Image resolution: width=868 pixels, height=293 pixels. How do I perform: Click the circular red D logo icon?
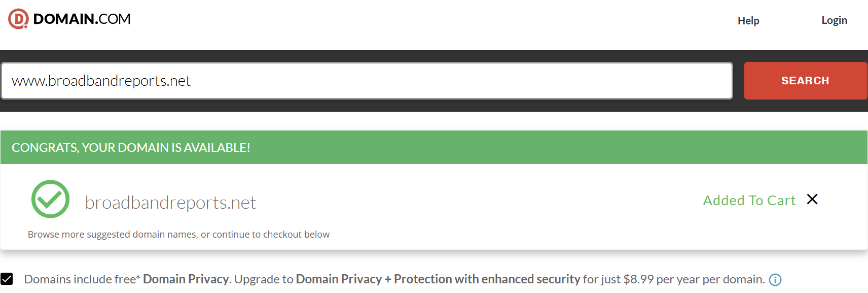(18, 19)
